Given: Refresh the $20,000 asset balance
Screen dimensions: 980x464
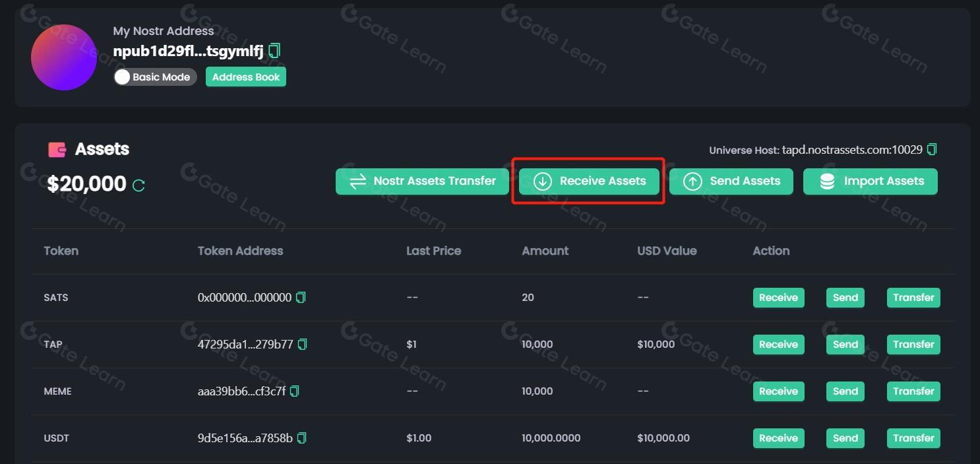Looking at the screenshot, I should 138,185.
